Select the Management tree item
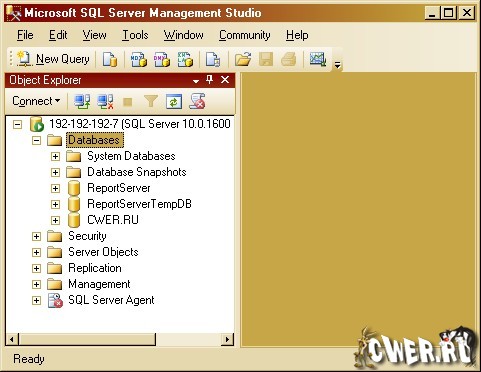 [99, 284]
